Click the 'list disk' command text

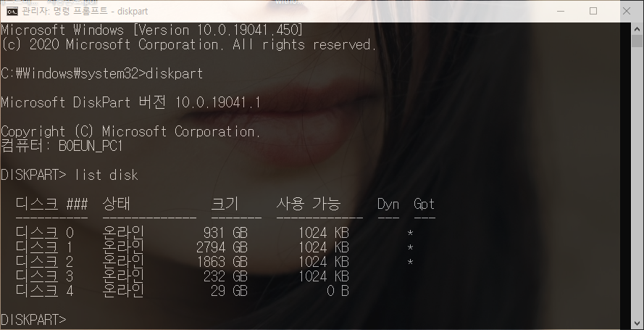106,175
